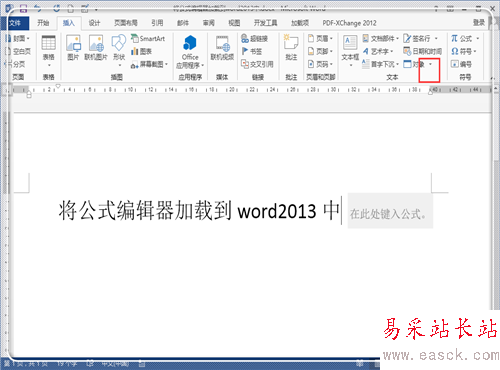500x370 pixels.
Task: Insert an online picture (联机图片)
Action: 96,48
